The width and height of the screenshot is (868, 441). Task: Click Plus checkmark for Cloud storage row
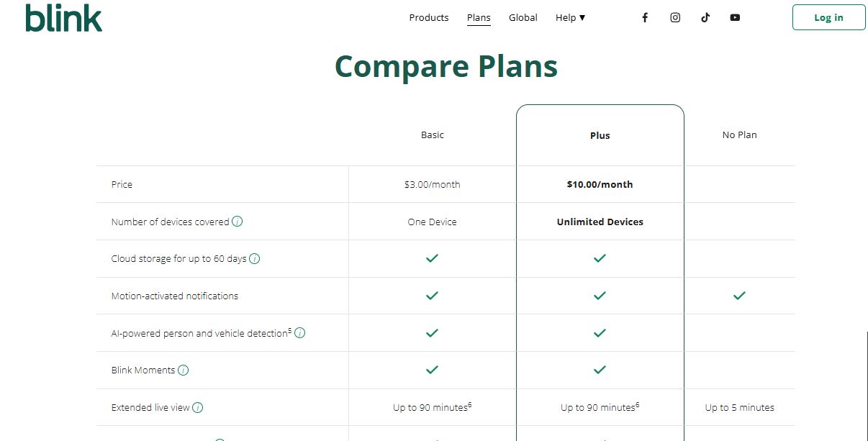pos(600,258)
